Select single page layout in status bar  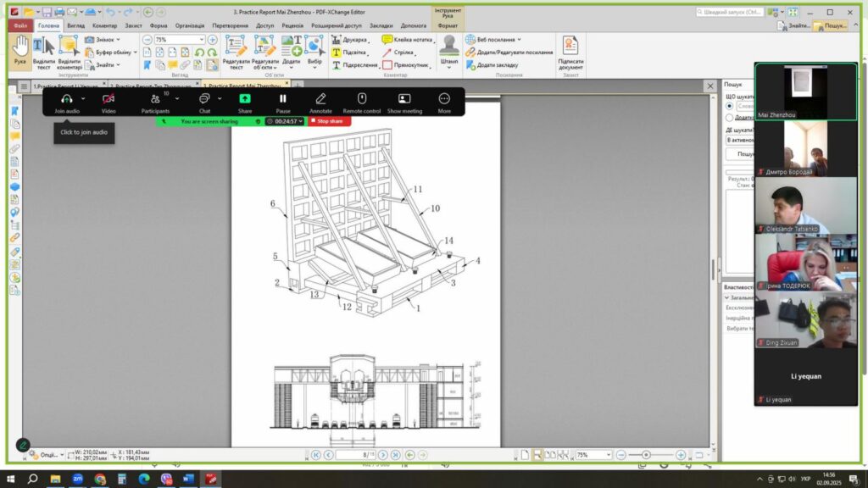tap(524, 455)
